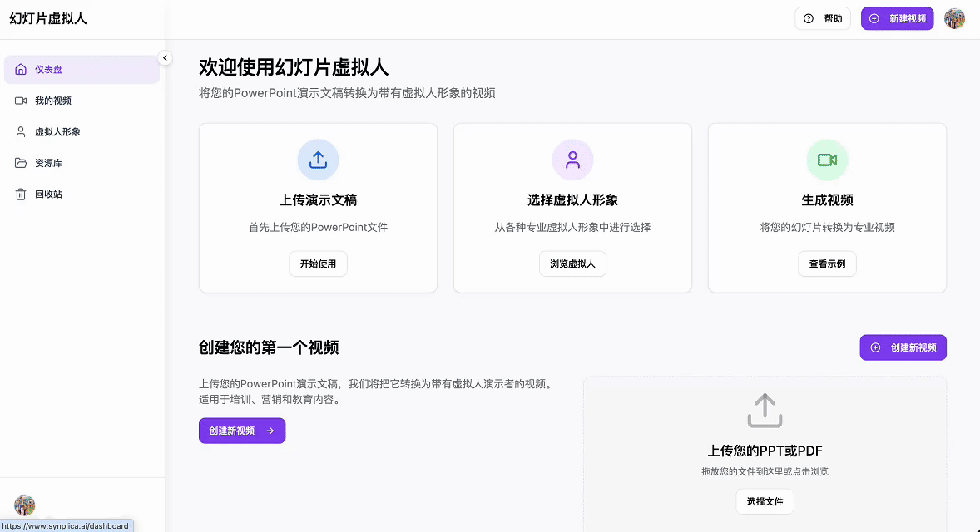980x532 pixels.
Task: Collapse the sidebar with the chevron arrow
Action: tap(165, 57)
